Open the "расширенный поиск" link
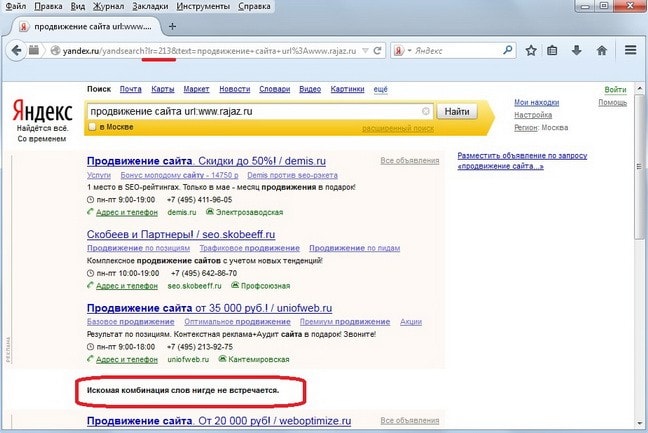Viewport: 648px width, 433px height. (395, 128)
